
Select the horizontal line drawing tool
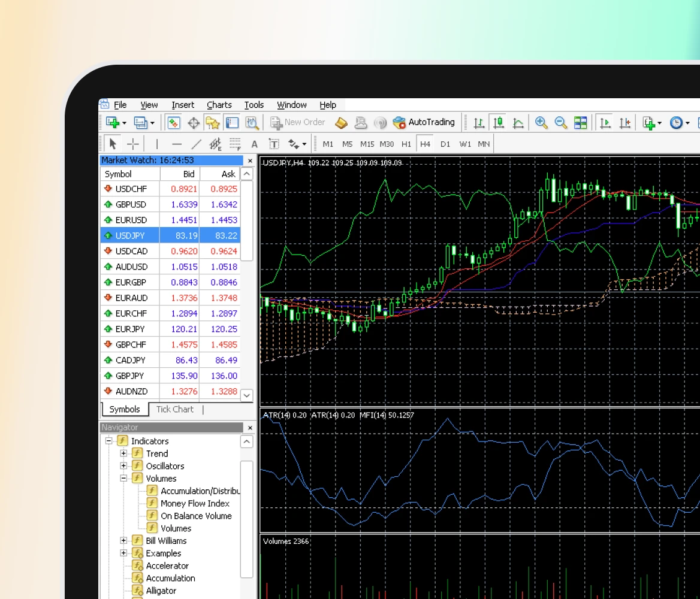point(176,144)
